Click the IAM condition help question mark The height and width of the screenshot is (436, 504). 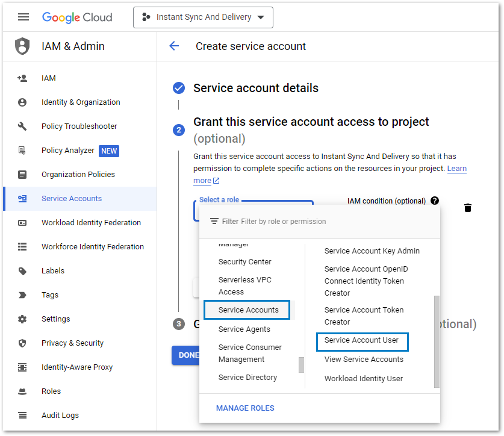click(x=435, y=201)
